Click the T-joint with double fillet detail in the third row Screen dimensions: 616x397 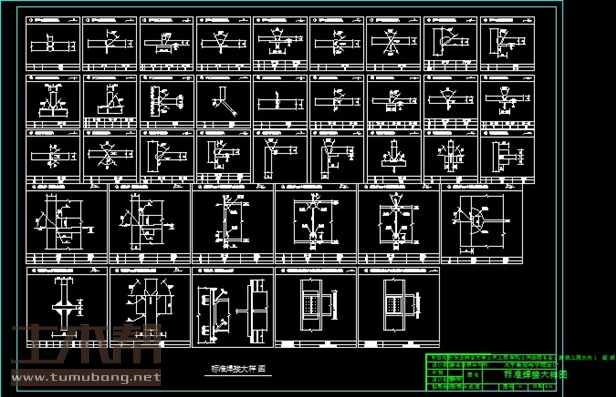(x=393, y=156)
